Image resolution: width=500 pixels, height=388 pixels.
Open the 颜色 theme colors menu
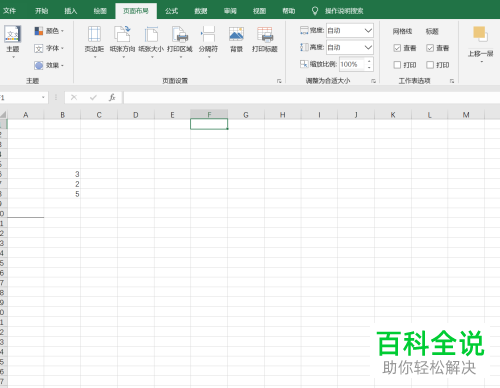[x=49, y=31]
